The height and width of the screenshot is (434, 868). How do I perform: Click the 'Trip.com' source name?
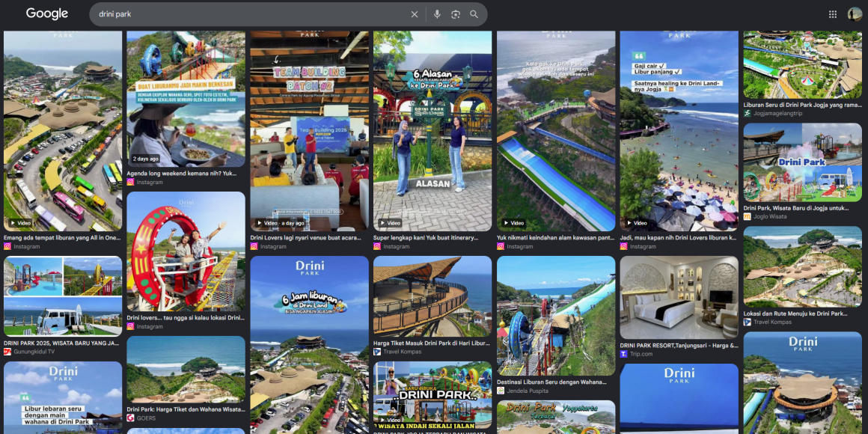[x=641, y=354]
